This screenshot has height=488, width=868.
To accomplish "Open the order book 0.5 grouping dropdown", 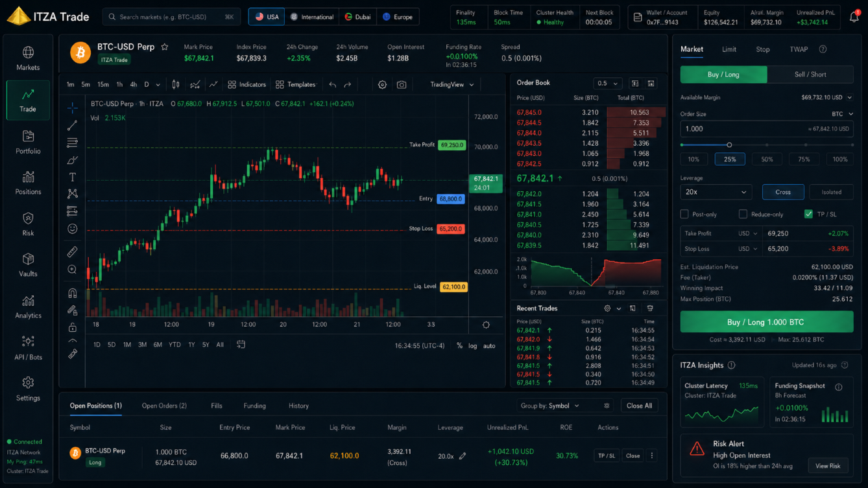I will click(607, 84).
